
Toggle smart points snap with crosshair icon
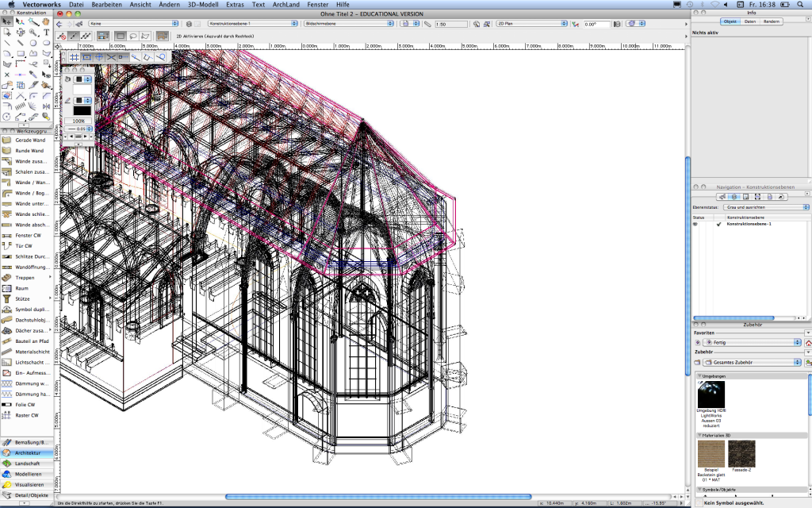(x=99, y=57)
